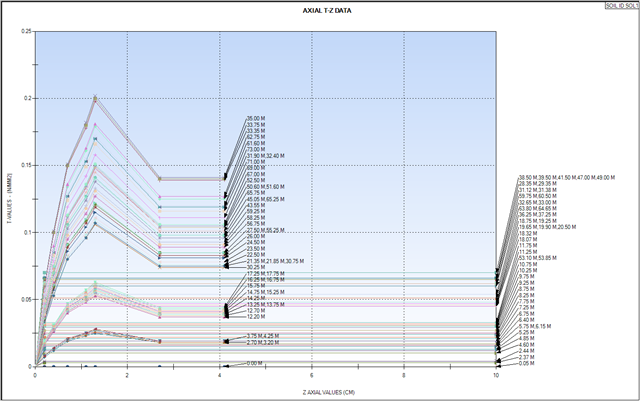Select the 71.00 M curve label
The image size is (640, 401).
tap(256, 162)
